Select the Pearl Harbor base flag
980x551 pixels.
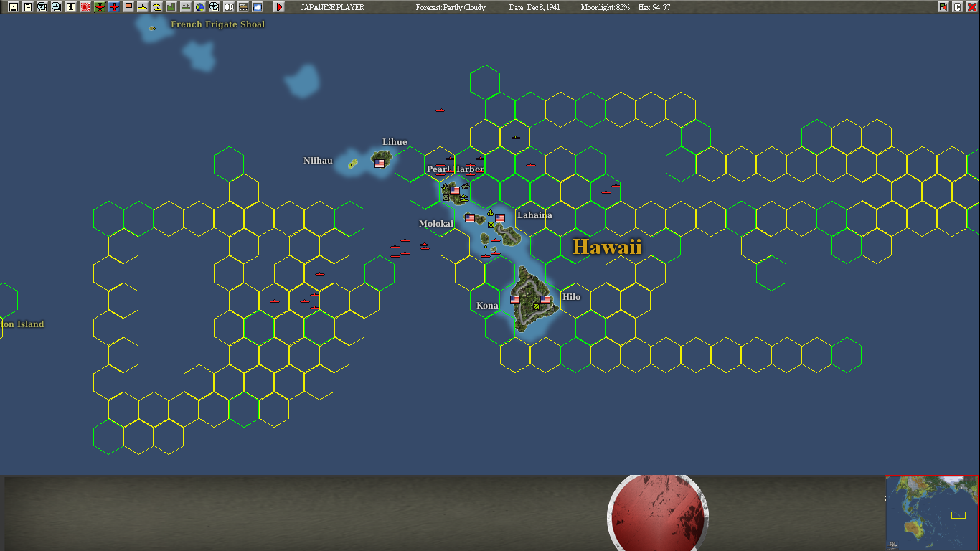(455, 191)
